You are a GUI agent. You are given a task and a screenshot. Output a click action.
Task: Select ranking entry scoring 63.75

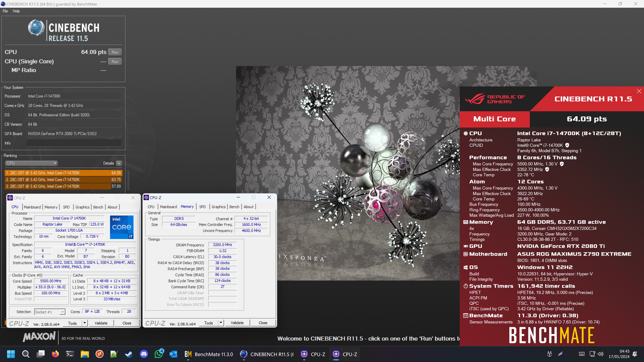click(x=63, y=179)
